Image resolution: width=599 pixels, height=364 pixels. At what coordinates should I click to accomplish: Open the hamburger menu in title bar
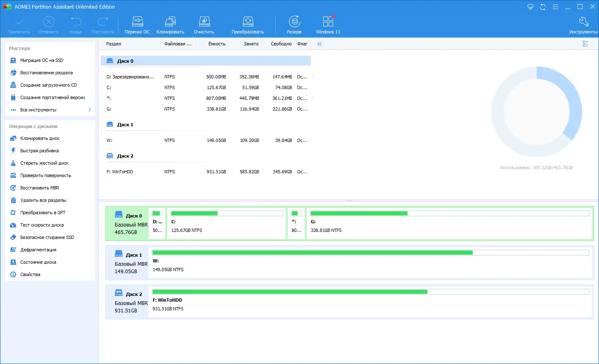tap(555, 7)
